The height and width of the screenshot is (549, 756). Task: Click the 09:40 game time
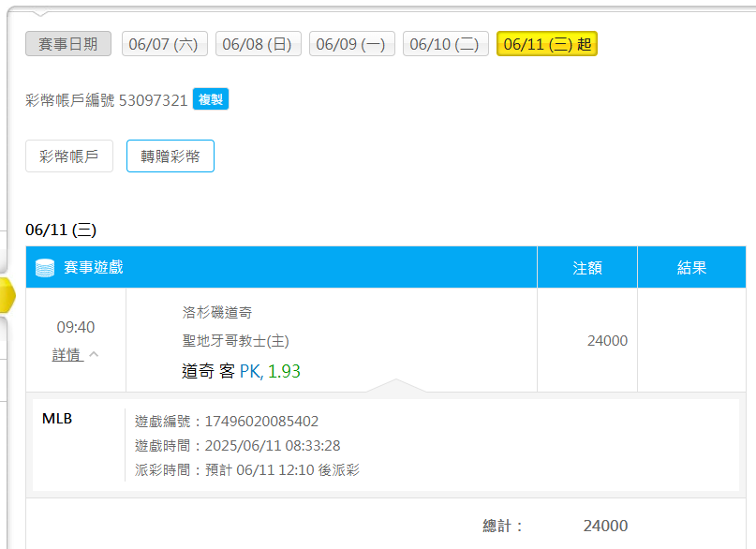76,327
